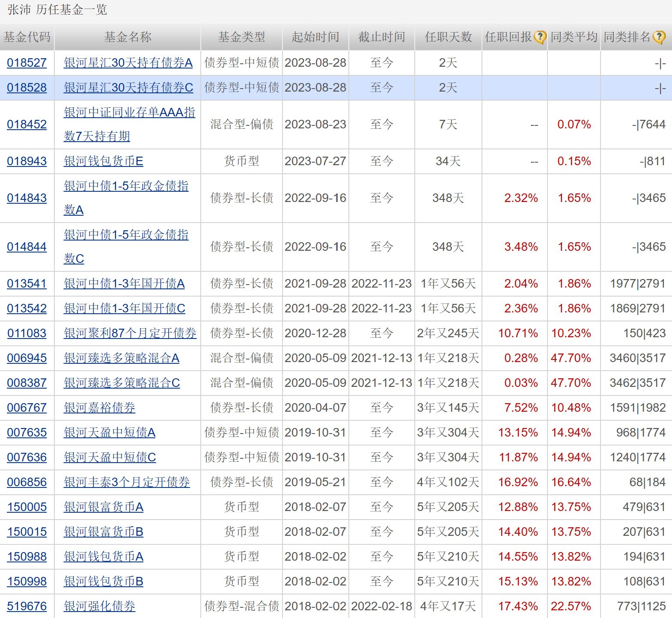Select 47.70% average in 006945 row
This screenshot has width=672, height=618.
pyautogui.click(x=571, y=358)
